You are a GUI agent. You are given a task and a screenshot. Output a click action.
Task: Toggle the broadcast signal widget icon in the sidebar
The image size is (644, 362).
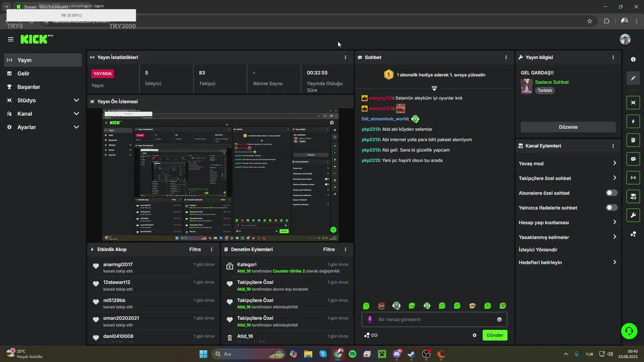(x=633, y=177)
